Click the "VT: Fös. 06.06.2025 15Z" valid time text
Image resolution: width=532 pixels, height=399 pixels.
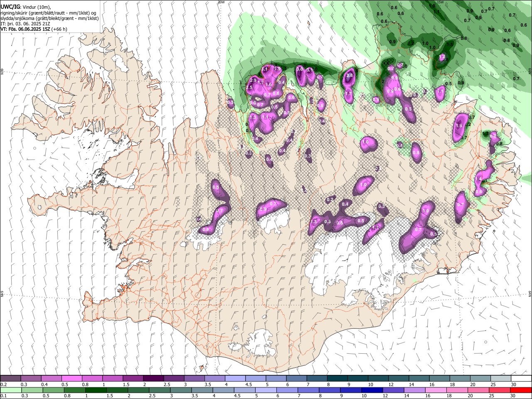[x=26, y=29]
